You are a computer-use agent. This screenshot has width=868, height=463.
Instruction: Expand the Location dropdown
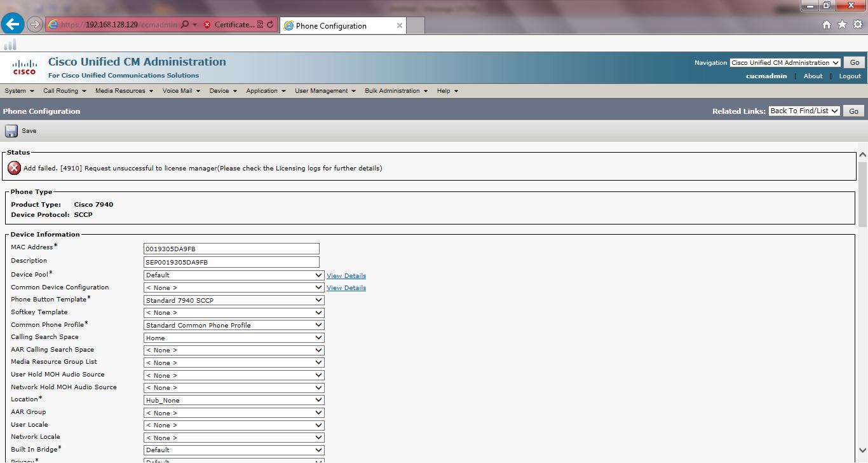click(234, 400)
